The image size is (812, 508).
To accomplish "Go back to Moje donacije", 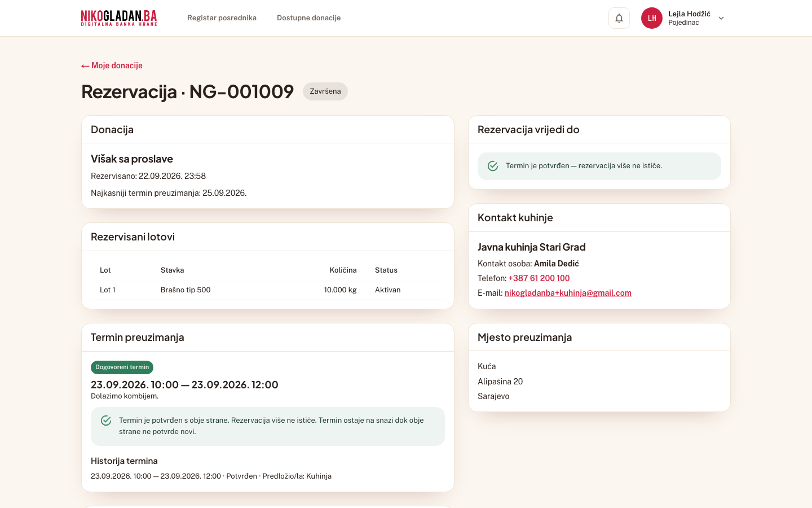I will point(112,65).
